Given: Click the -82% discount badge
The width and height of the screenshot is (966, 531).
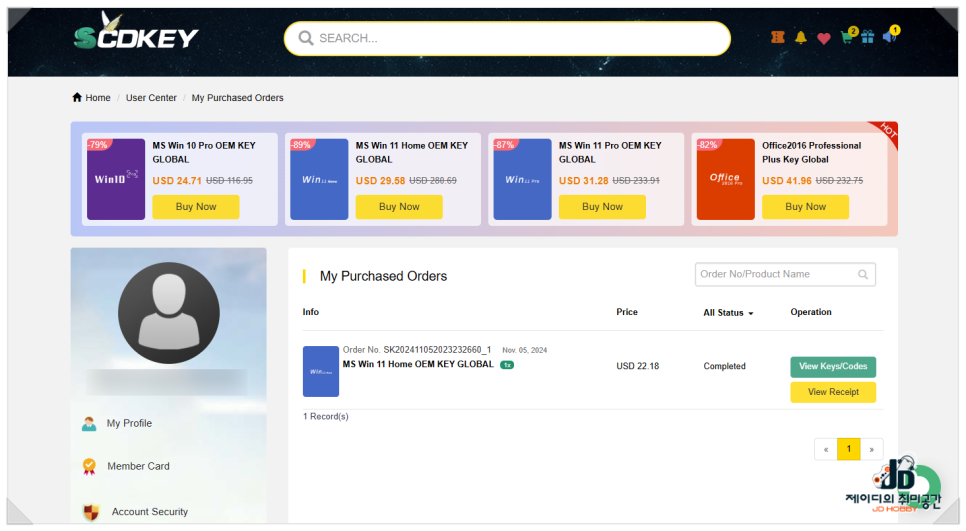Looking at the screenshot, I should (708, 145).
